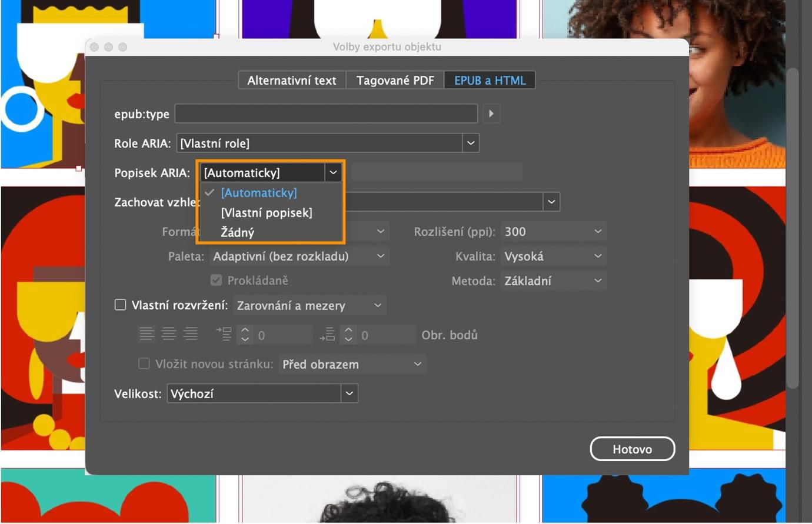The height and width of the screenshot is (524, 812).
Task: Click the field beside Popisek ARIA dropdown
Action: [437, 172]
